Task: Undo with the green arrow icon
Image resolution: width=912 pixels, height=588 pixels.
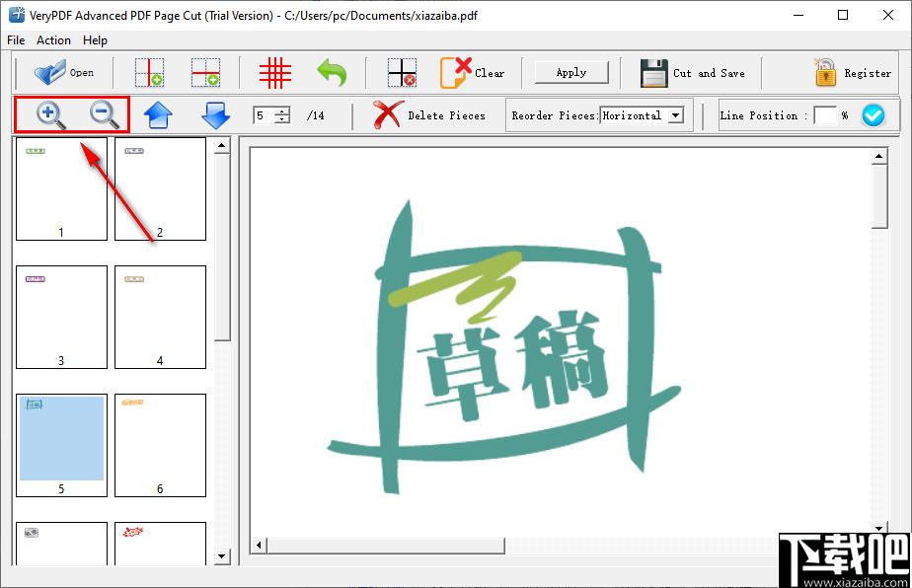Action: pos(332,73)
